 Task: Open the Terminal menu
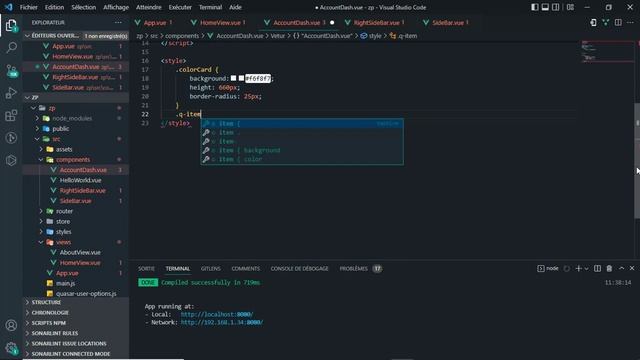pos(210,7)
